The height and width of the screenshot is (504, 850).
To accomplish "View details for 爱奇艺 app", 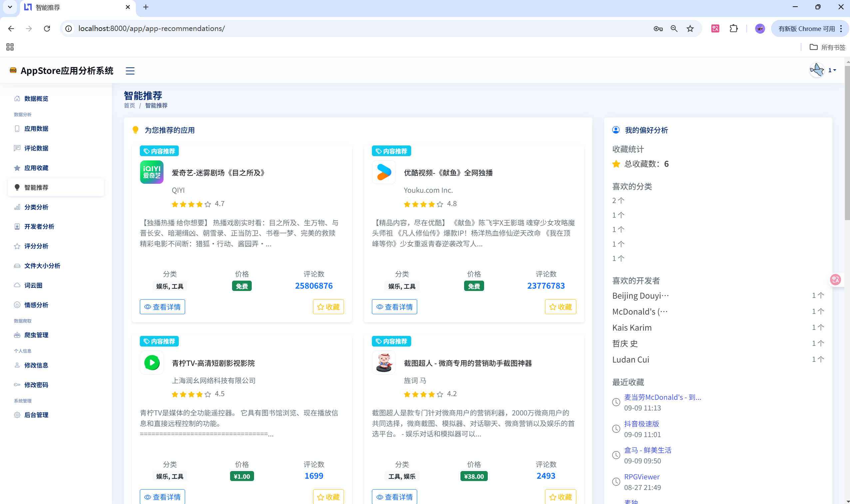I will pyautogui.click(x=162, y=307).
